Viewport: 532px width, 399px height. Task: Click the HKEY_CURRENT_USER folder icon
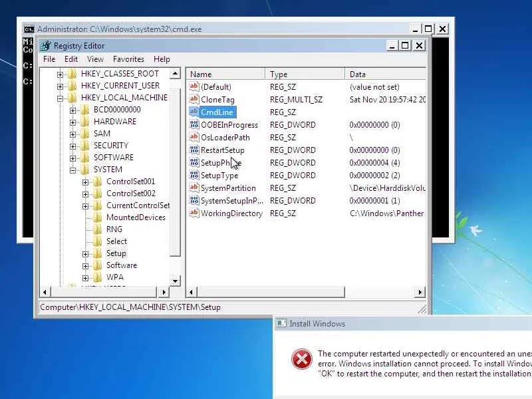tap(72, 86)
